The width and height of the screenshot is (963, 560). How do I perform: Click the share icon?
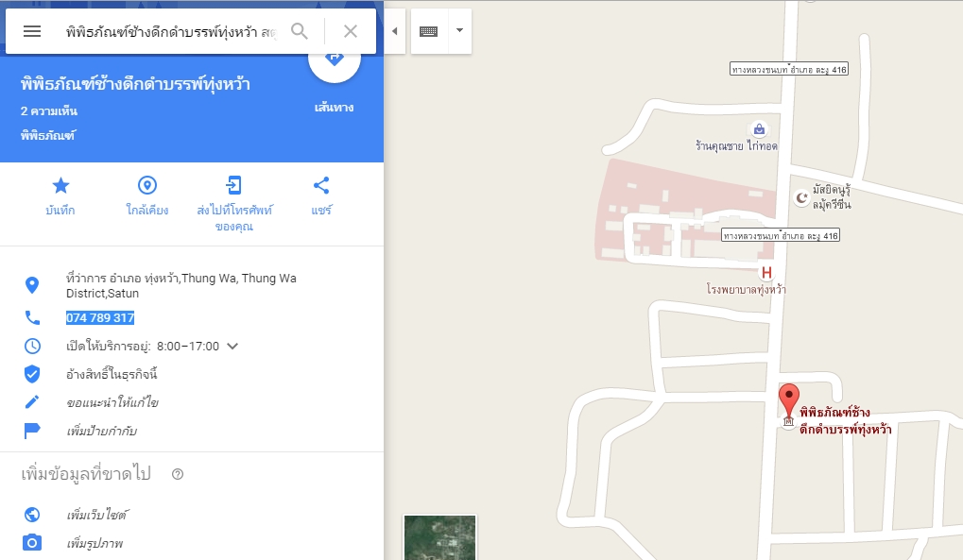(x=321, y=185)
